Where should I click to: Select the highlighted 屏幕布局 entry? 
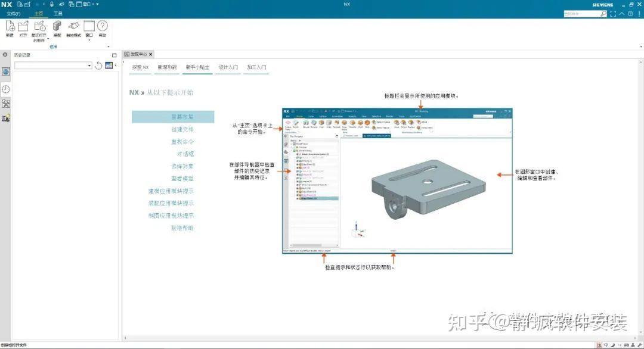pyautogui.click(x=182, y=117)
